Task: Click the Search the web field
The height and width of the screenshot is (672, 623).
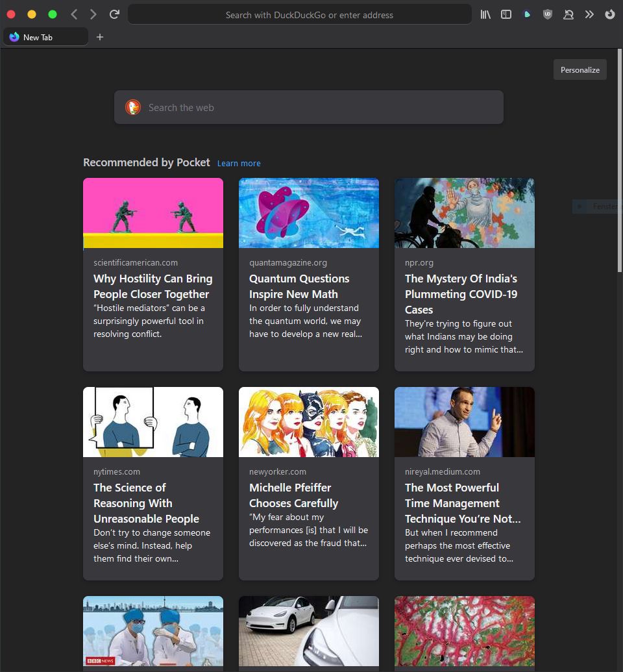Action: coord(309,107)
